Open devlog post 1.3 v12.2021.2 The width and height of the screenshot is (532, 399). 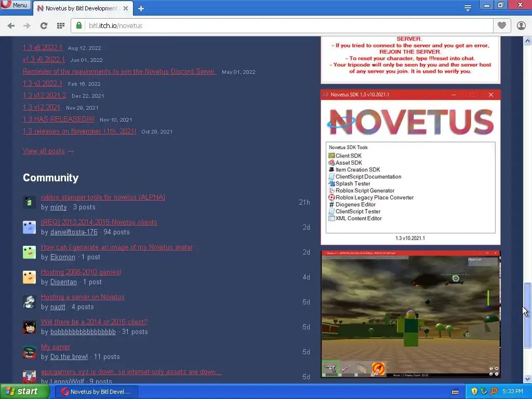point(45,96)
